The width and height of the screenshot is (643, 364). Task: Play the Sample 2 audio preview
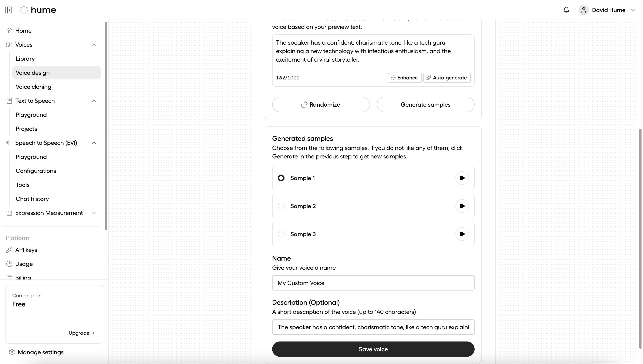coord(462,206)
